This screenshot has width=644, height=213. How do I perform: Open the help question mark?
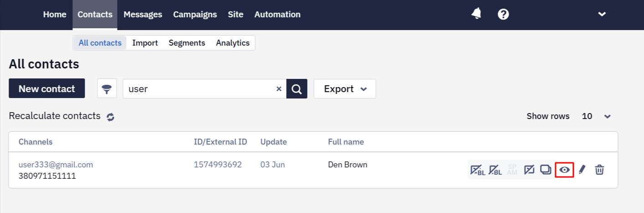(503, 14)
